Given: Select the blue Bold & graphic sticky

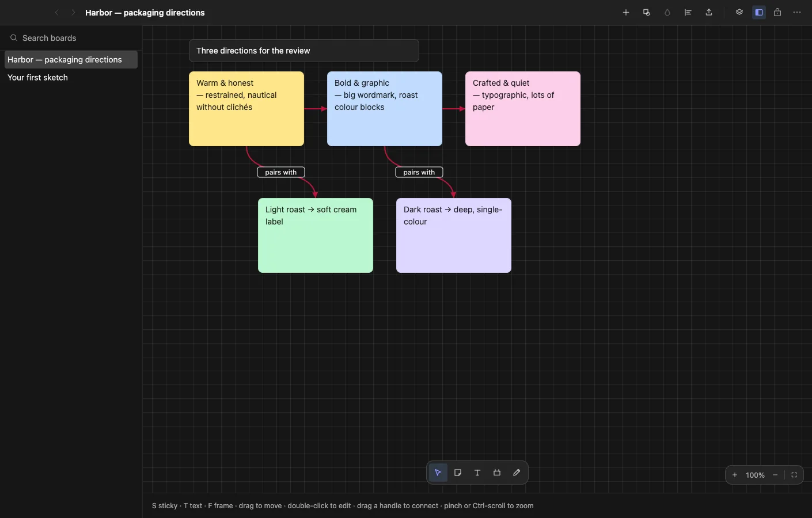Looking at the screenshot, I should pyautogui.click(x=385, y=109).
